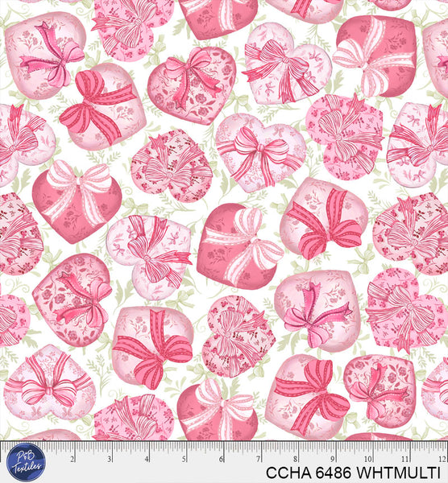The width and height of the screenshot is (448, 483).
Task: Click the number 2 on the ruler
Action: click(72, 460)
